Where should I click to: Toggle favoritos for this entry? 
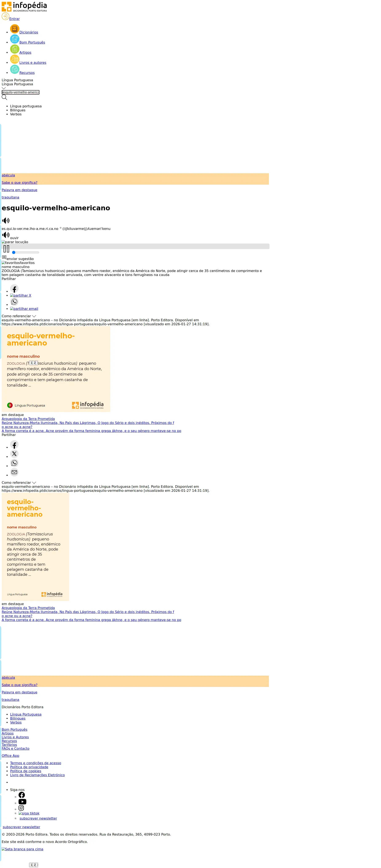(x=18, y=263)
